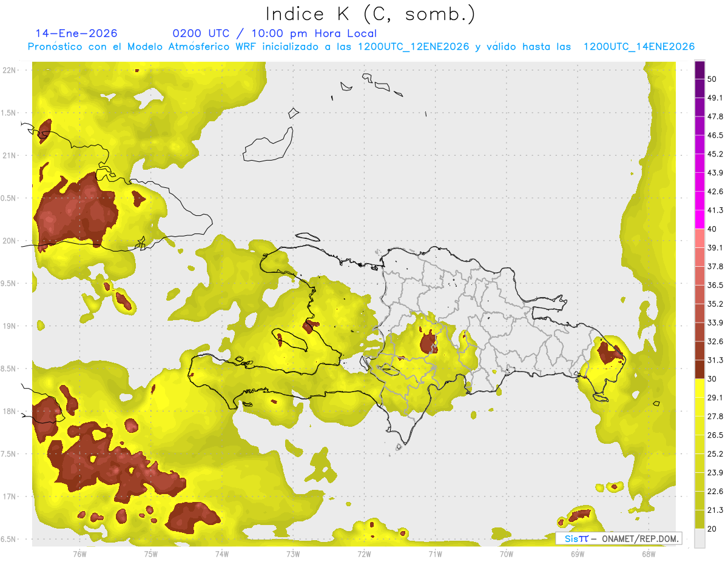
Task: Click the "17N" latitude label
Action: tap(10, 497)
